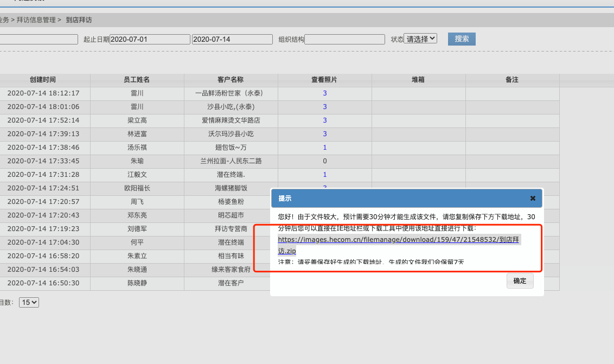
Task: Click the 员工姓名 column header
Action: click(137, 80)
